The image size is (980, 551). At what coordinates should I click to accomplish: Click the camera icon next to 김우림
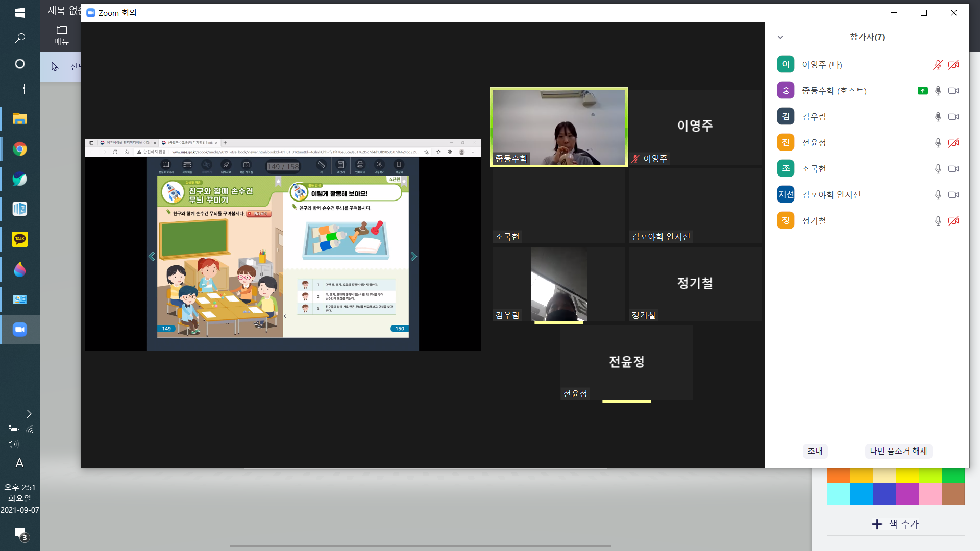click(953, 117)
